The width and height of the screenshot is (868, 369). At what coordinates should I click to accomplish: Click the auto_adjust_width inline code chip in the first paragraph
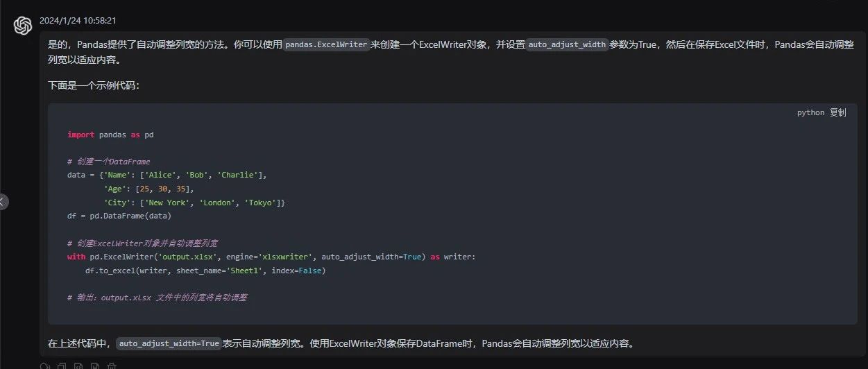(568, 44)
